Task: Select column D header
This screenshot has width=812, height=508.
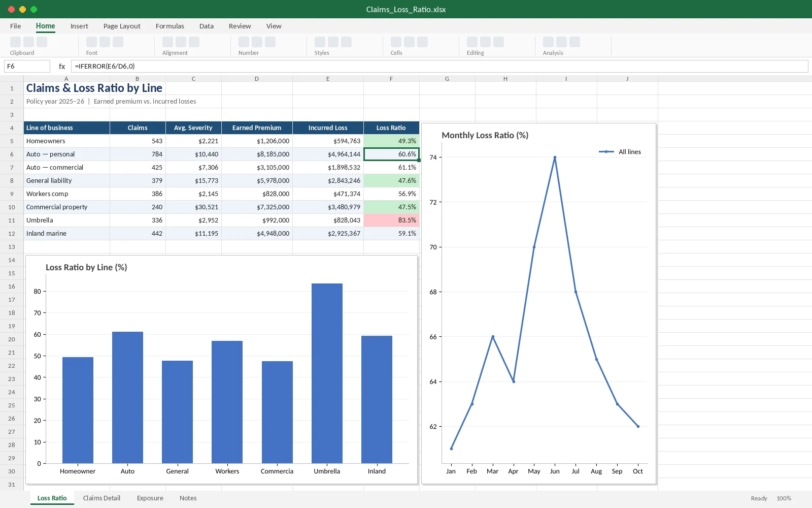Action: pos(257,79)
